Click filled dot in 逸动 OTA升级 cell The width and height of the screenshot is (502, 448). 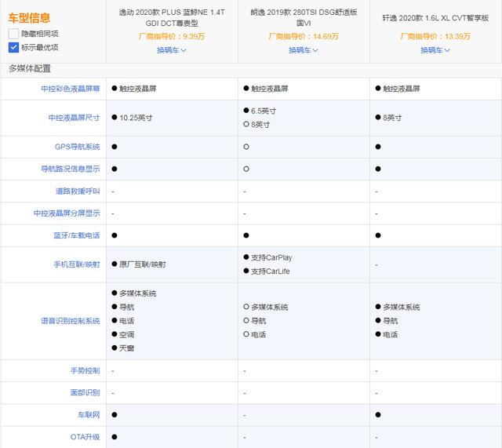115,437
